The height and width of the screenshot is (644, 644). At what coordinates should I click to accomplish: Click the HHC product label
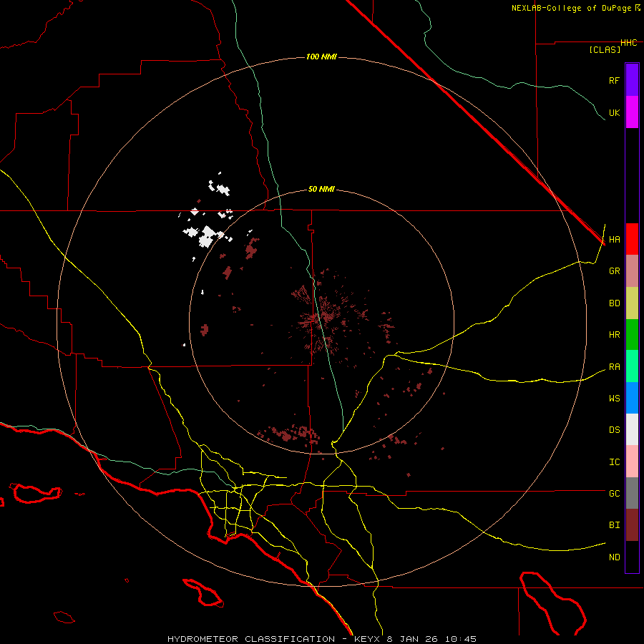tap(628, 43)
